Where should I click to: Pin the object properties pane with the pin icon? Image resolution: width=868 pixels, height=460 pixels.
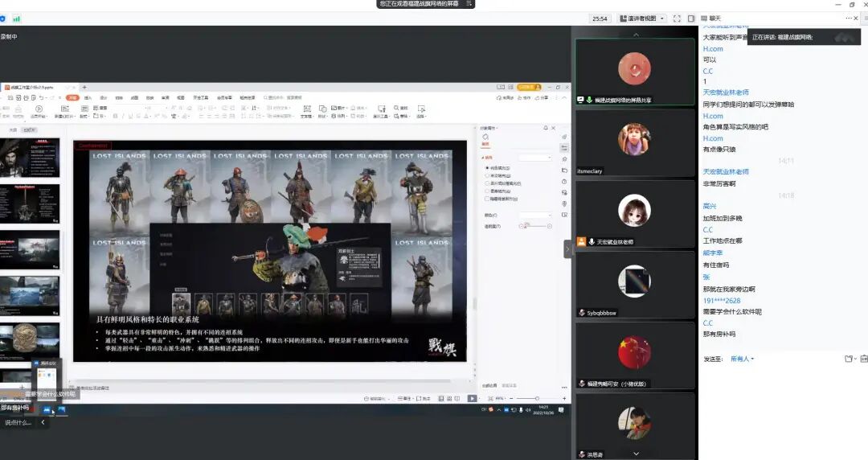point(545,128)
